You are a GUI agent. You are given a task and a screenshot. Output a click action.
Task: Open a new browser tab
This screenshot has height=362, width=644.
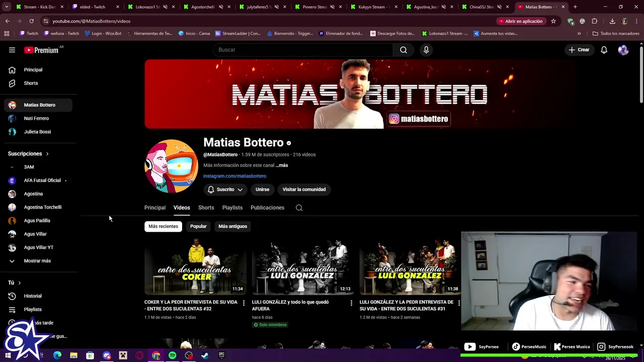tap(575, 7)
